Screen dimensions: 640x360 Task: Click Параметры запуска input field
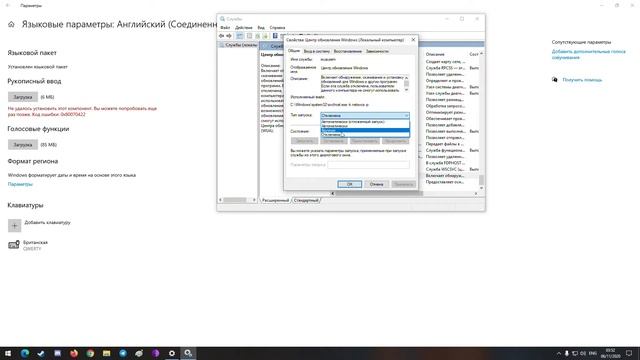368,164
